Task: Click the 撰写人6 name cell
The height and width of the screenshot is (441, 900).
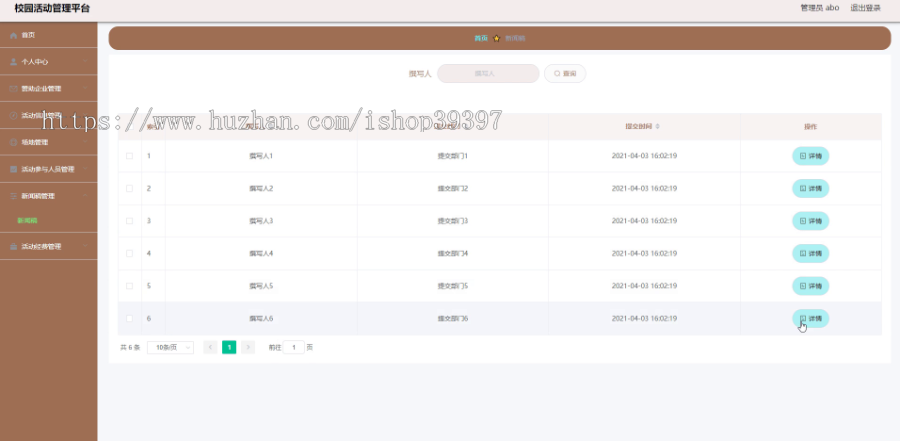Action: (261, 319)
